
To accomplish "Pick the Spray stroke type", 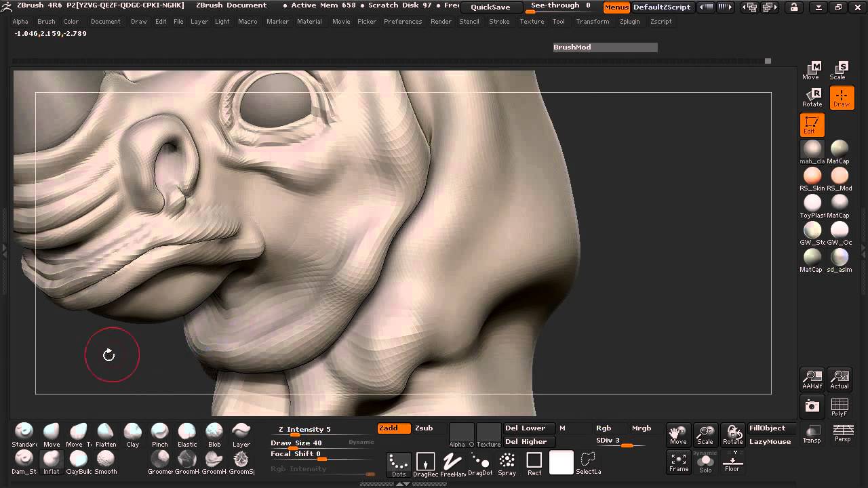I will point(507,464).
